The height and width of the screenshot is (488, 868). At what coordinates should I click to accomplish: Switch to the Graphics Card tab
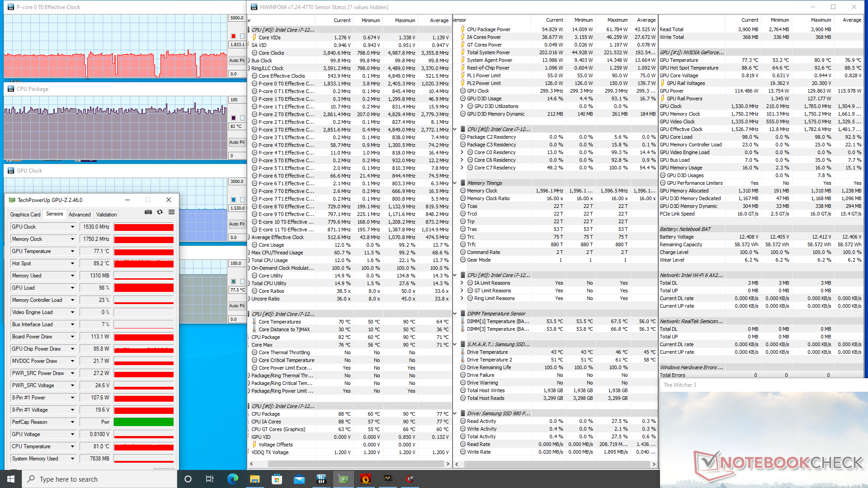pos(25,215)
